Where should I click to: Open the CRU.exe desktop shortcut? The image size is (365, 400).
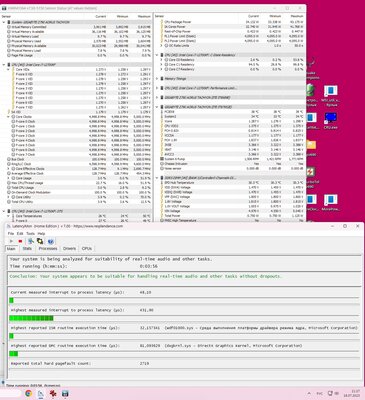point(330,120)
